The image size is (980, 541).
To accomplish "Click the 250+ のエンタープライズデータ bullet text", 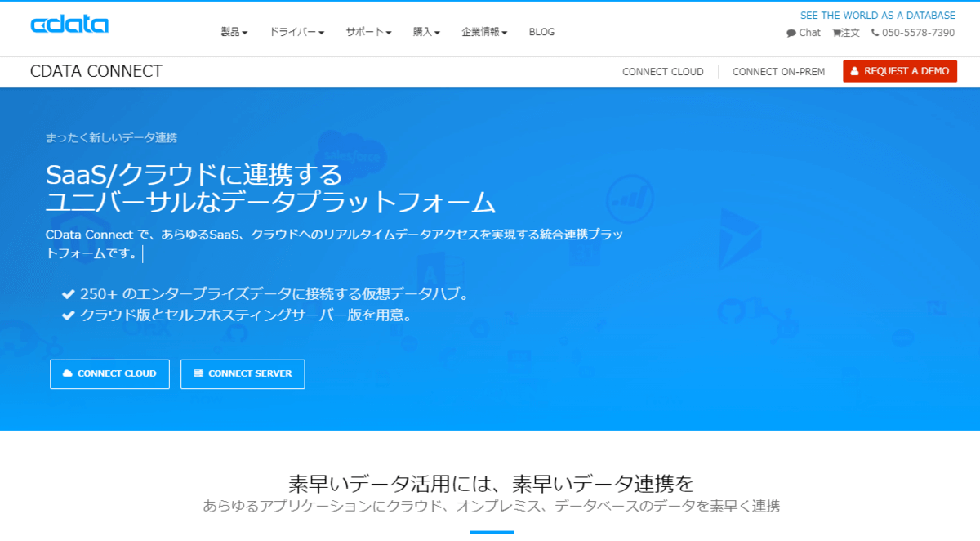I will tap(274, 294).
